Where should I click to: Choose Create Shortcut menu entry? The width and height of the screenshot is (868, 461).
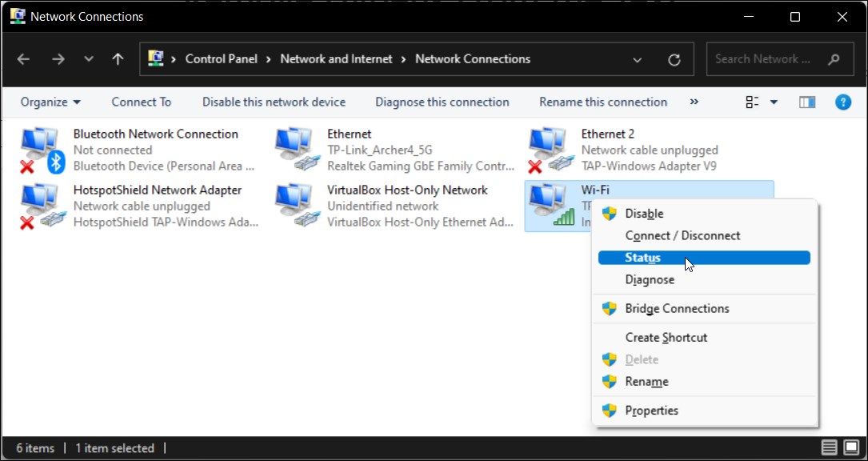coord(704,338)
